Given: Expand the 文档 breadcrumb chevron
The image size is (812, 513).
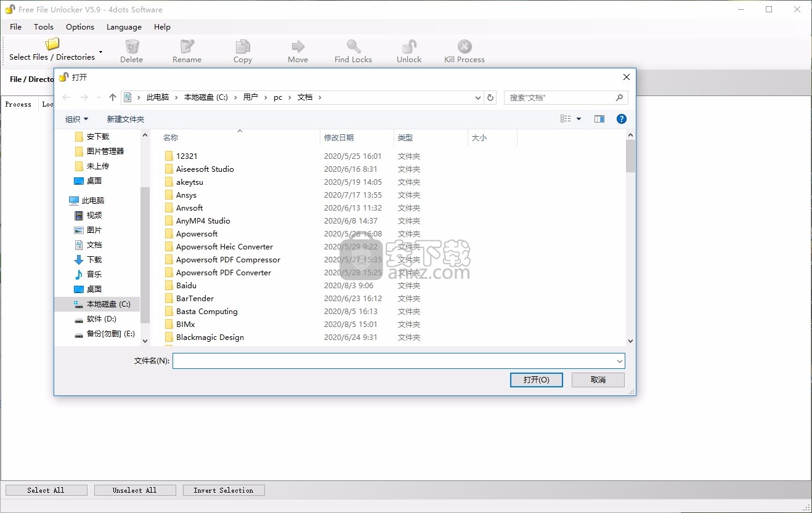Looking at the screenshot, I should coord(320,97).
